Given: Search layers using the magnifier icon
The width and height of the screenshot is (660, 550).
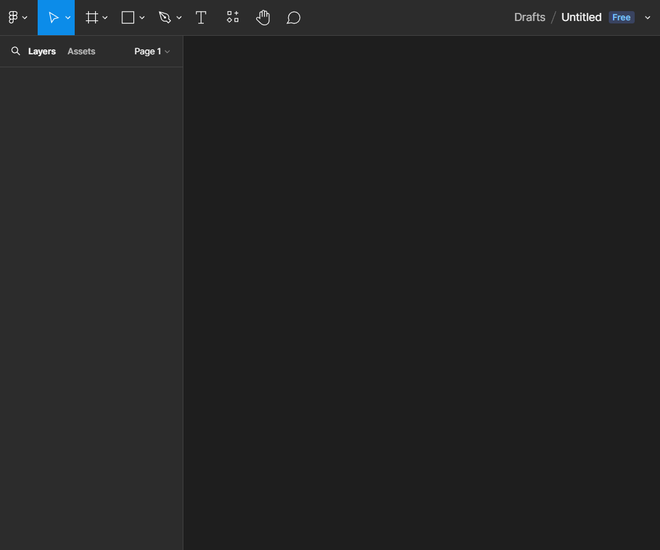Looking at the screenshot, I should click(16, 51).
